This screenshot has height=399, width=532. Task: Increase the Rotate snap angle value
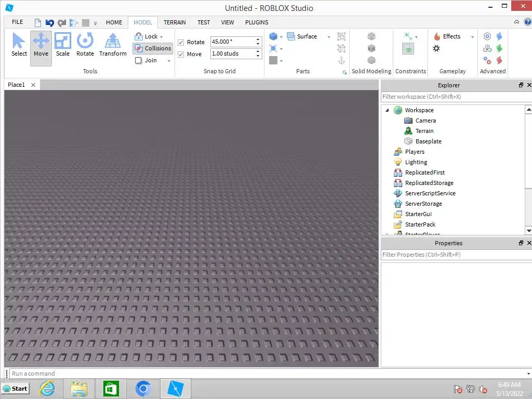click(258, 39)
